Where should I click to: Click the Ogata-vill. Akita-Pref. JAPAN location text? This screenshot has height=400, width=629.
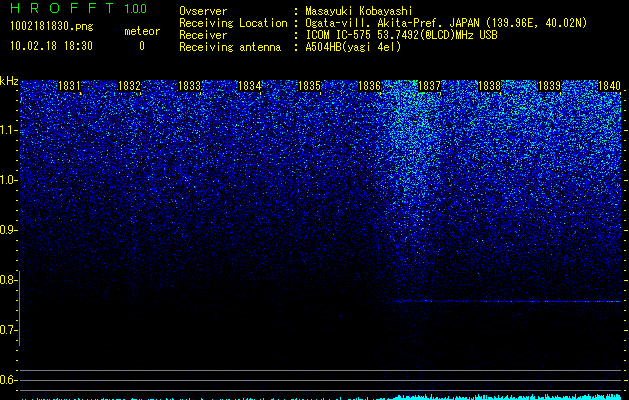[x=446, y=23]
